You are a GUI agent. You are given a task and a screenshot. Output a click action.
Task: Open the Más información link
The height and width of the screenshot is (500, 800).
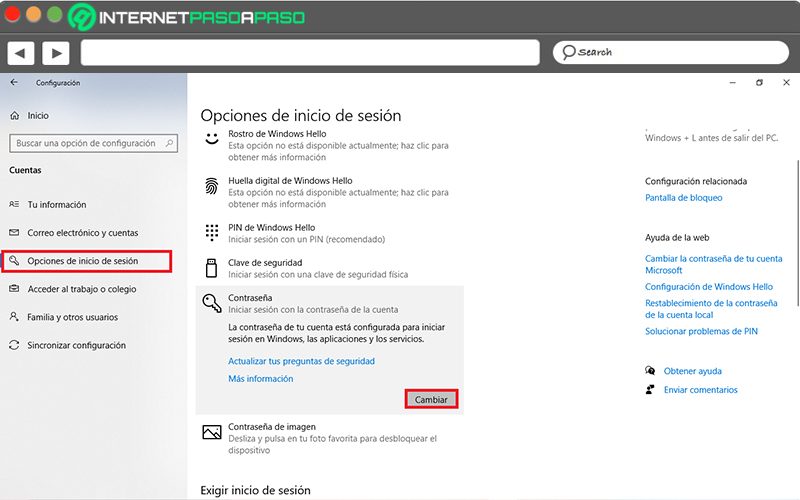[260, 379]
